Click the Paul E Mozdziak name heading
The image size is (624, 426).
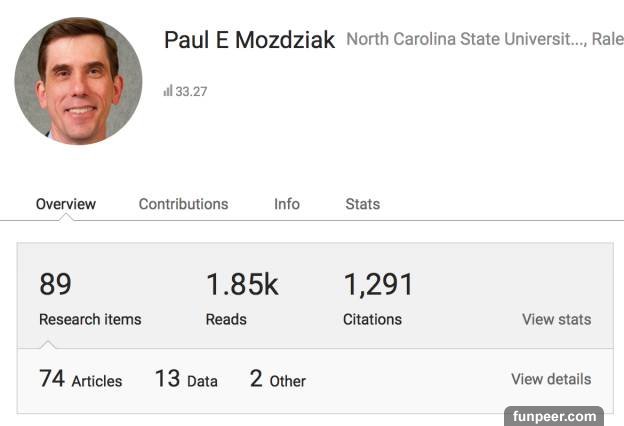click(x=249, y=40)
